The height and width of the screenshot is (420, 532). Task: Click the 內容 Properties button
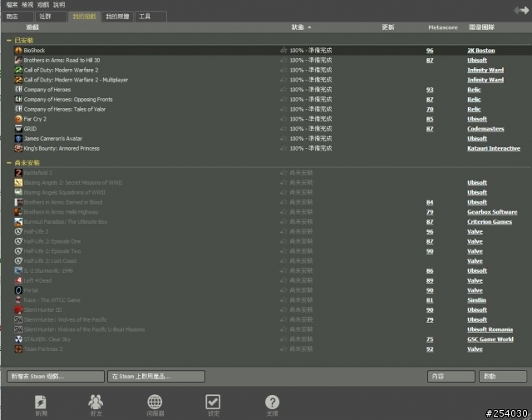pos(451,376)
